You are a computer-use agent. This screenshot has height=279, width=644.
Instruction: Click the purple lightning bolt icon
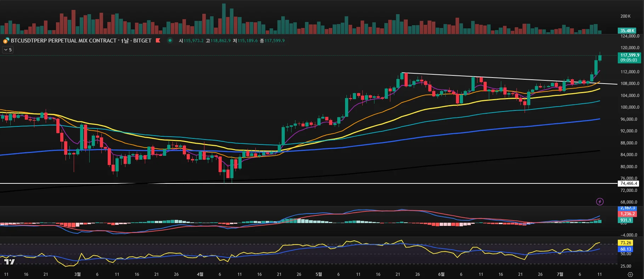pyautogui.click(x=600, y=201)
